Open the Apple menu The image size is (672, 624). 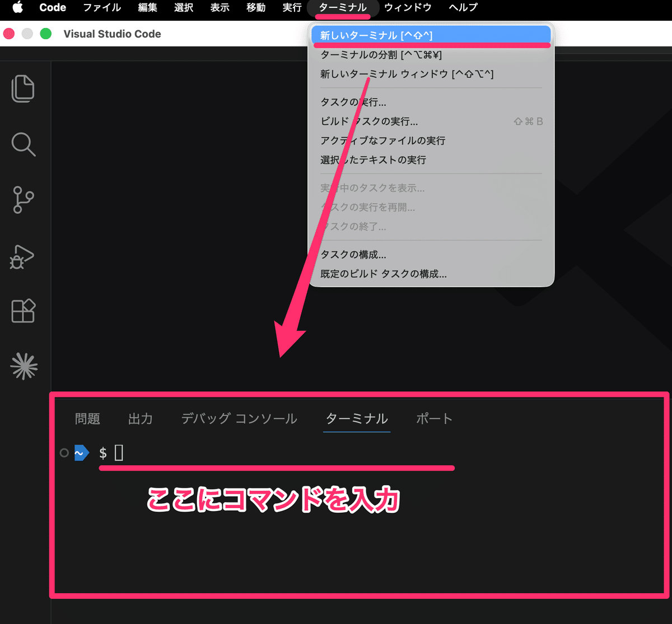[x=17, y=7]
